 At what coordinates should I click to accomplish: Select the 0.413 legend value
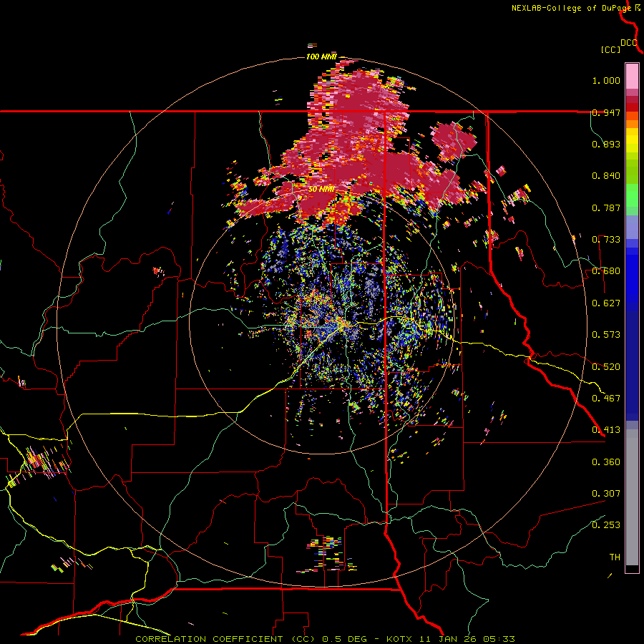tap(606, 430)
